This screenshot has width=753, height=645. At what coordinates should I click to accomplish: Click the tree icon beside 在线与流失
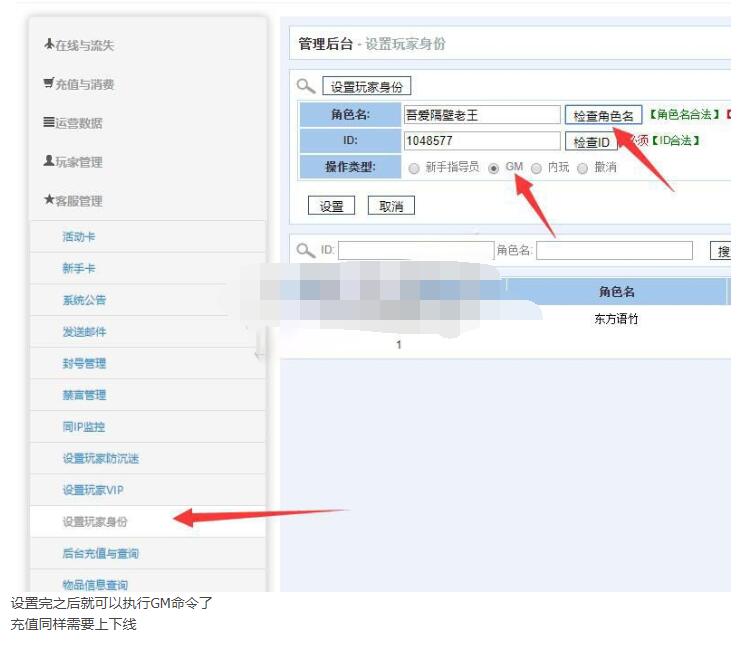tap(49, 45)
